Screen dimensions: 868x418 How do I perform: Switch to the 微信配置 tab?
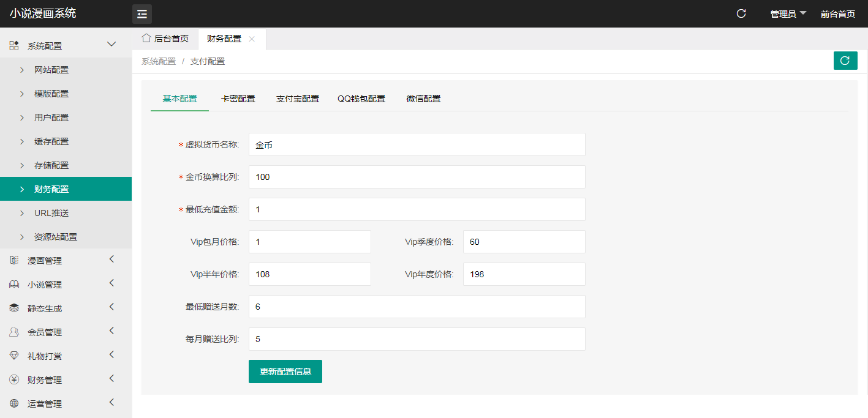423,98
